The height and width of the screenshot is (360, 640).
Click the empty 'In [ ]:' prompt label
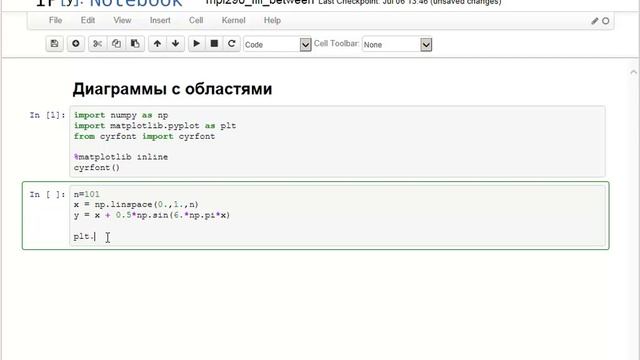(x=47, y=194)
